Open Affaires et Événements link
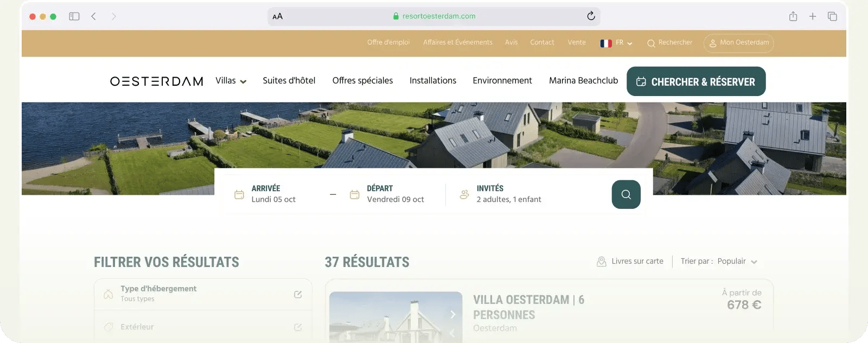The image size is (868, 343). tap(458, 42)
